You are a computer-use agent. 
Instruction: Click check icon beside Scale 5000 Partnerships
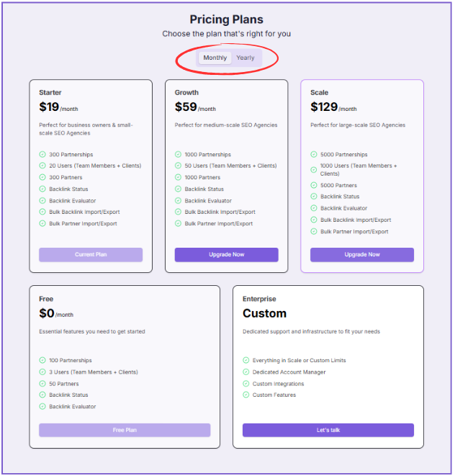tap(314, 155)
